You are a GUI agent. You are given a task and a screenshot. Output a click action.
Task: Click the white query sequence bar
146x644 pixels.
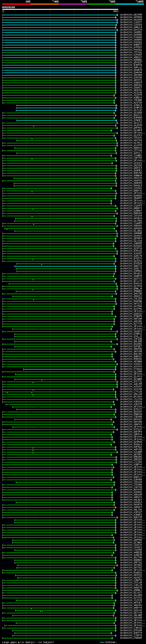pyautogui.click(x=60, y=9)
